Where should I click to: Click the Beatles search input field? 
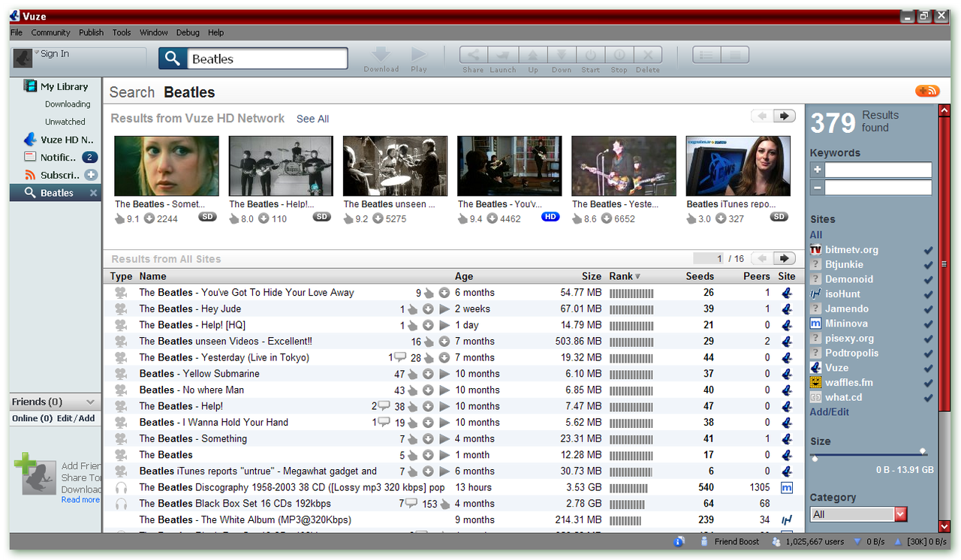point(267,59)
